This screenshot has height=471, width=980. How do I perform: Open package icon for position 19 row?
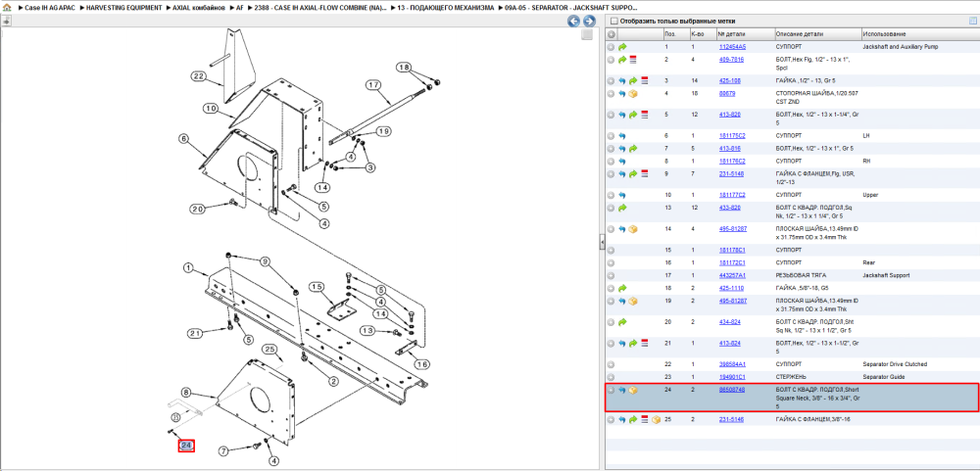pyautogui.click(x=633, y=301)
